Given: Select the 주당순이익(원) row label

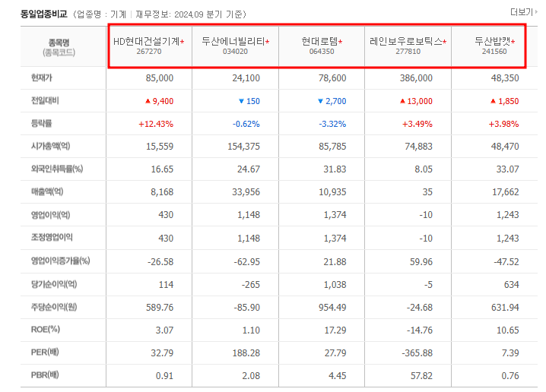Looking at the screenshot, I should click(x=54, y=307).
